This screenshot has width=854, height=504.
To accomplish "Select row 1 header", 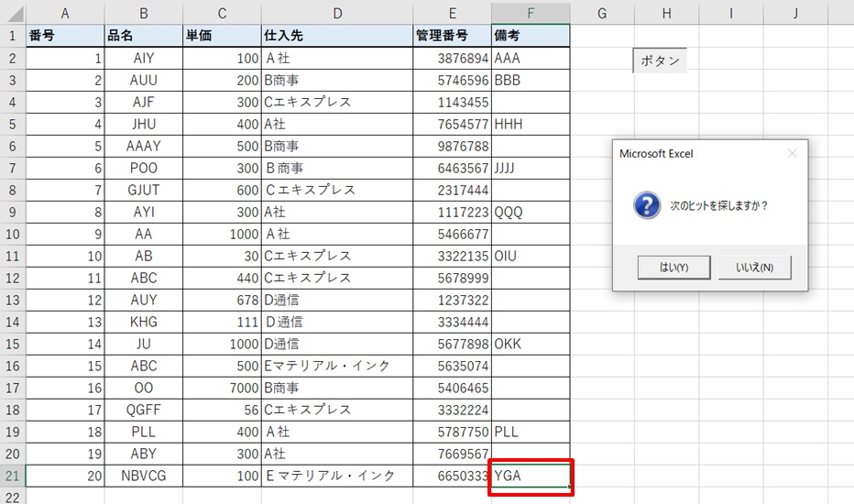I will (13, 36).
